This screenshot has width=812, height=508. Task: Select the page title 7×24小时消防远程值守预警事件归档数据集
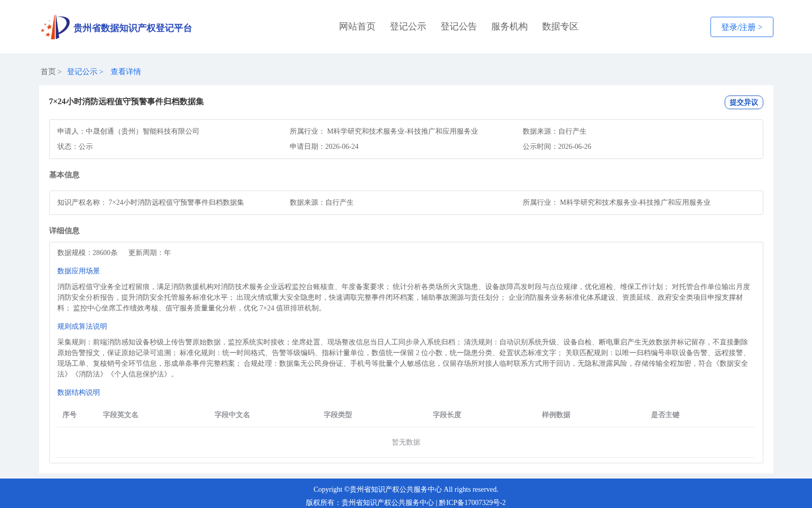126,102
